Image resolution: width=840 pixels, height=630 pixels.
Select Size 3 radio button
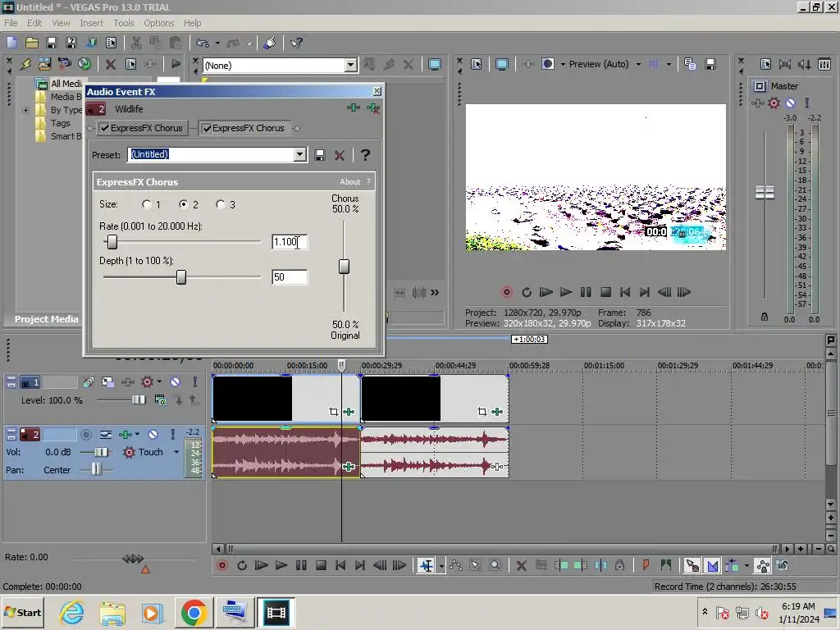[x=220, y=204]
